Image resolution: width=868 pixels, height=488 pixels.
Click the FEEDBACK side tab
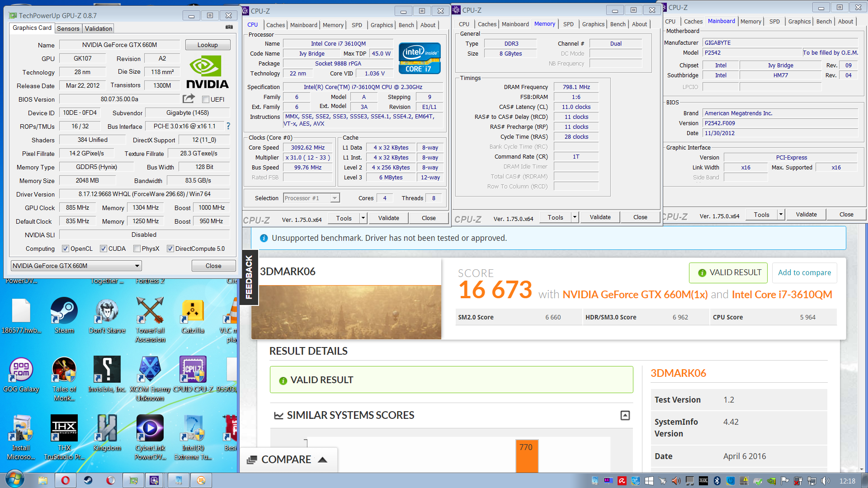point(249,277)
